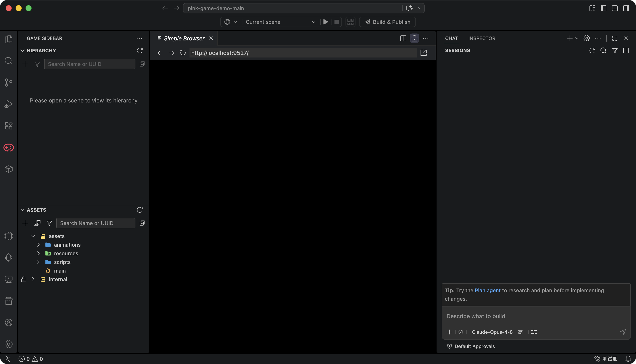Refresh the Hierarchy panel
Viewport: 636px width, 364px height.
point(140,51)
